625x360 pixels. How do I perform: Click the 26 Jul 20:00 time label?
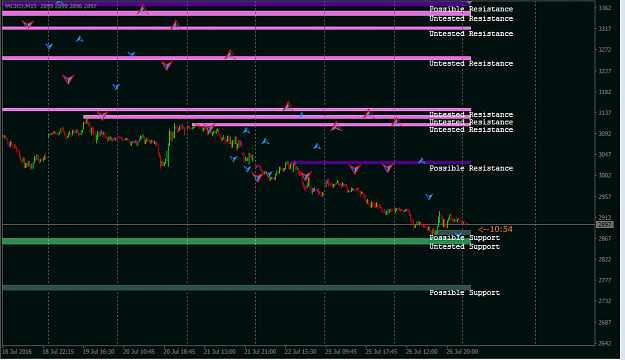(x=462, y=352)
